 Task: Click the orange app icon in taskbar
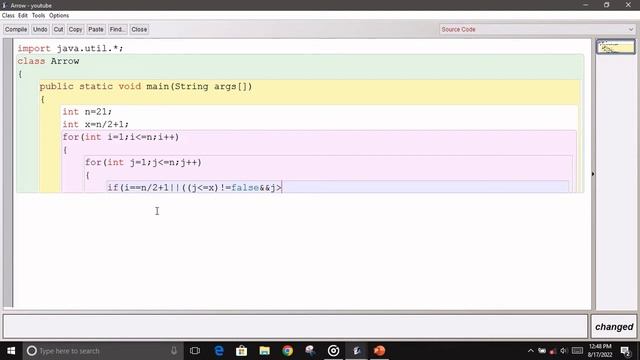[380, 351]
